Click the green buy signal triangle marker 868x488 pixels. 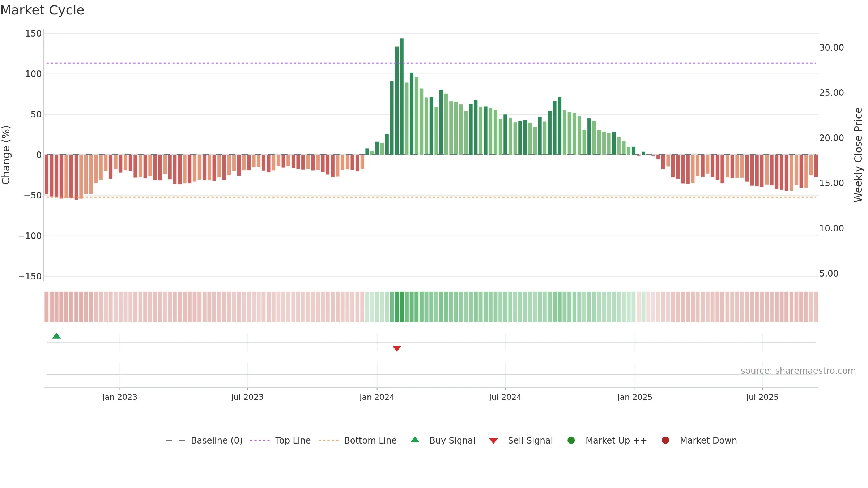(56, 336)
